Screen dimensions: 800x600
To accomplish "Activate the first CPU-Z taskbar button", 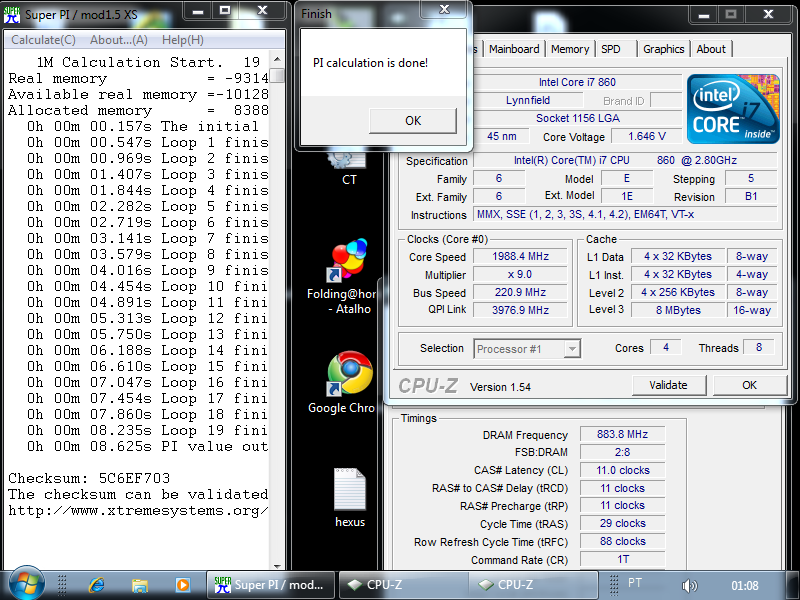I will (x=403, y=585).
